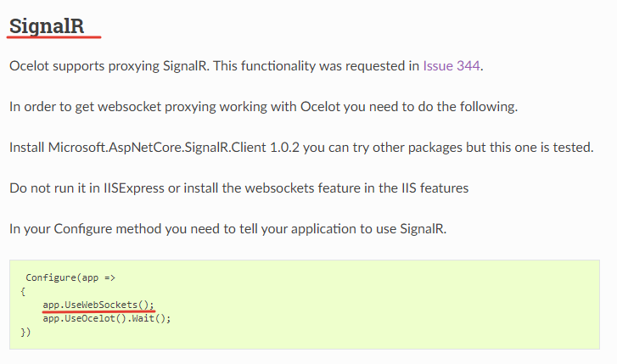Click "This functionality was requested in" text

pos(317,65)
